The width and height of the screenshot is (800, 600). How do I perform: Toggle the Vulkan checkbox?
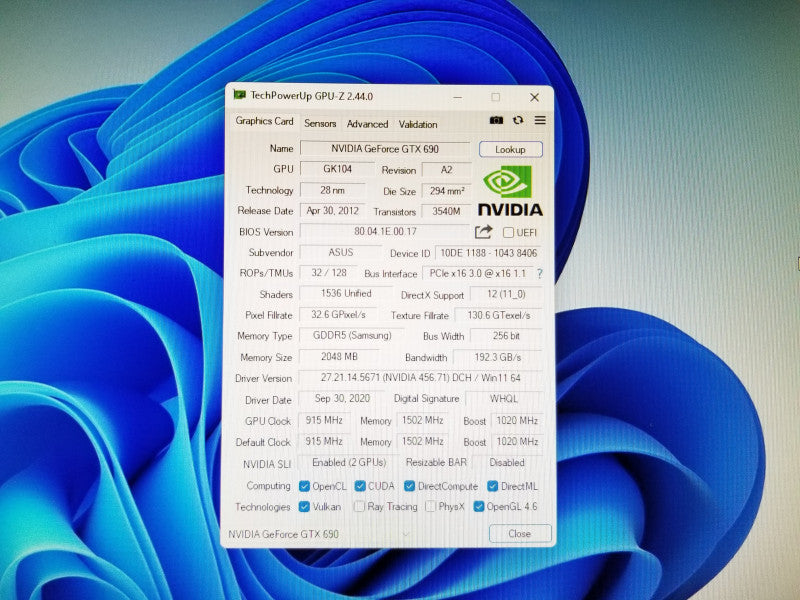[304, 507]
